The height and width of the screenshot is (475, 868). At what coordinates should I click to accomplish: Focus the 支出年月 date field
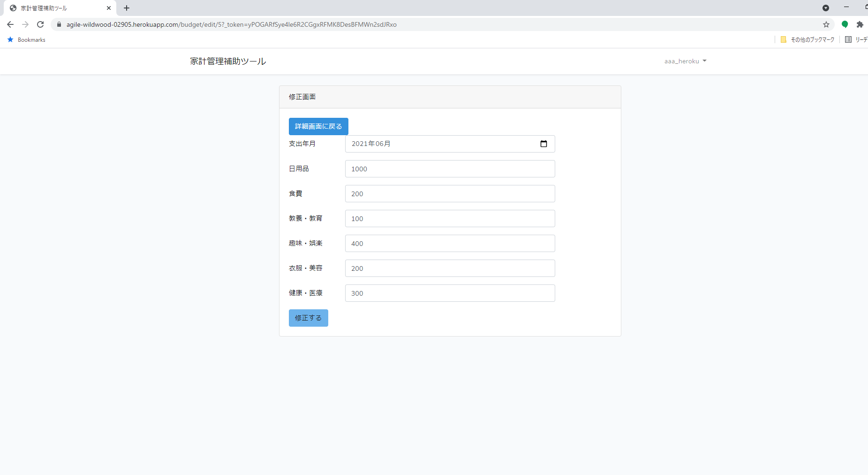pos(450,144)
